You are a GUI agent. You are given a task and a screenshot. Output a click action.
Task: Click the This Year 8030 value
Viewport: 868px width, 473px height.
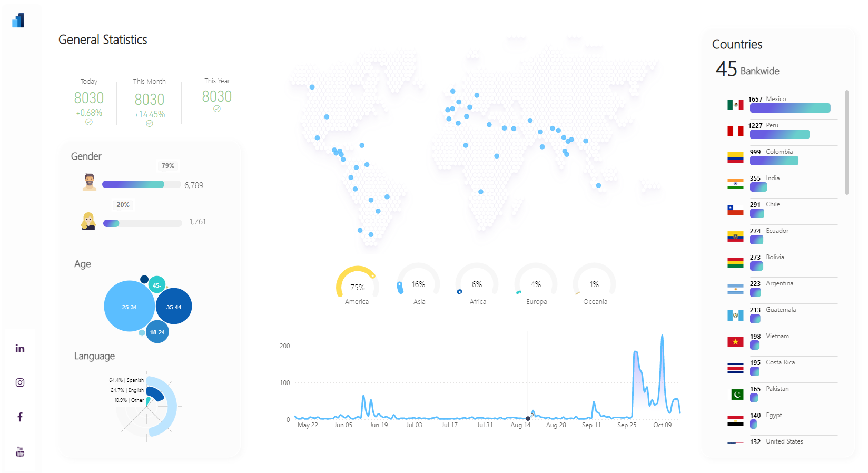(x=217, y=96)
